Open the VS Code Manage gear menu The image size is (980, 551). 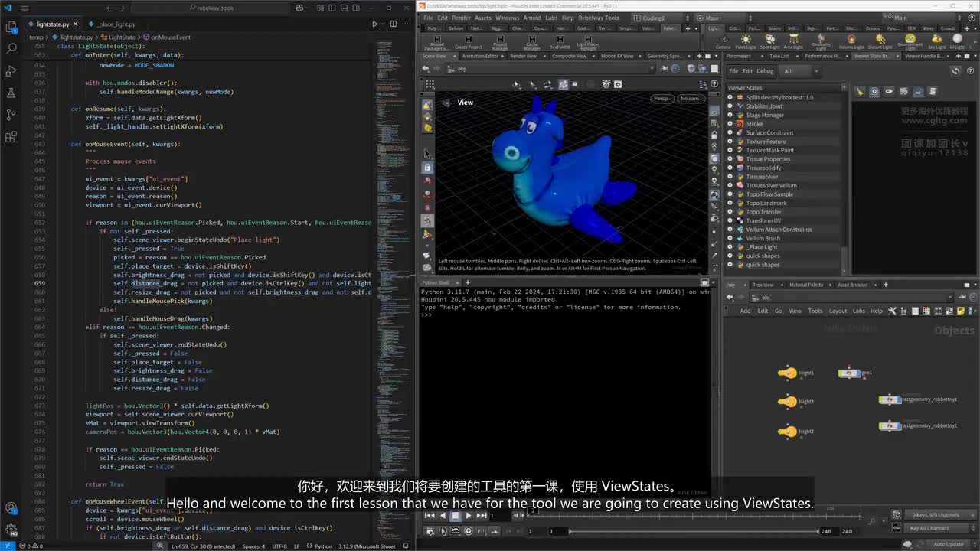point(11,529)
